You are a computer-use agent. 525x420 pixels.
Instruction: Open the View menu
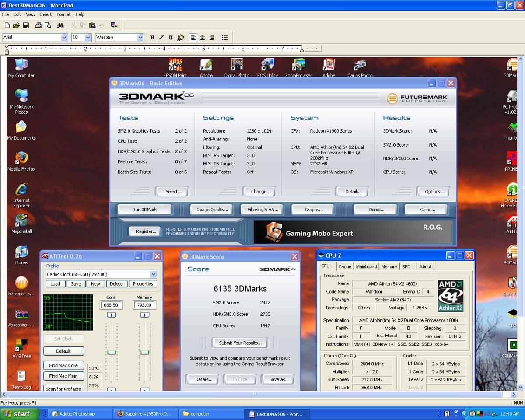click(x=30, y=14)
